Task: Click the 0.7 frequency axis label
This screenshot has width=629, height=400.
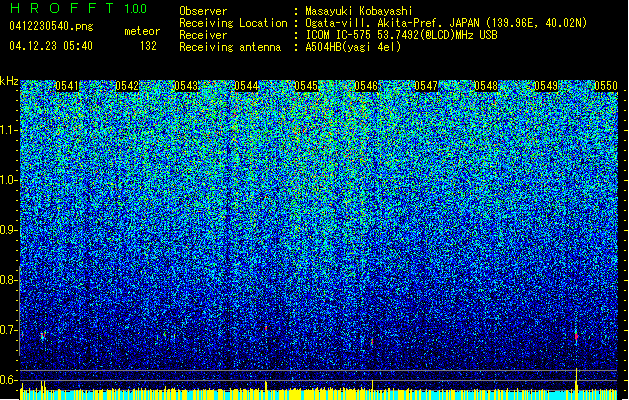Action: 9,330
